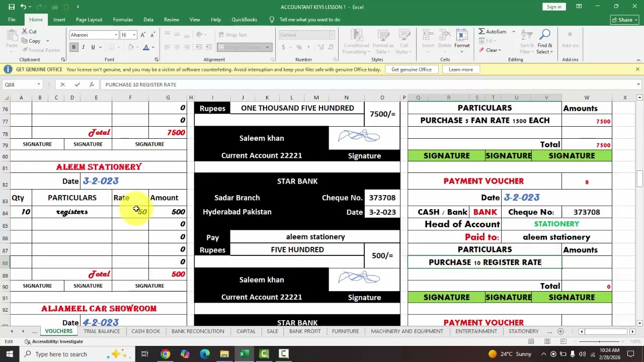Click the Tell me what you want search box
Screen dimensions: 644x362
click(x=309, y=20)
